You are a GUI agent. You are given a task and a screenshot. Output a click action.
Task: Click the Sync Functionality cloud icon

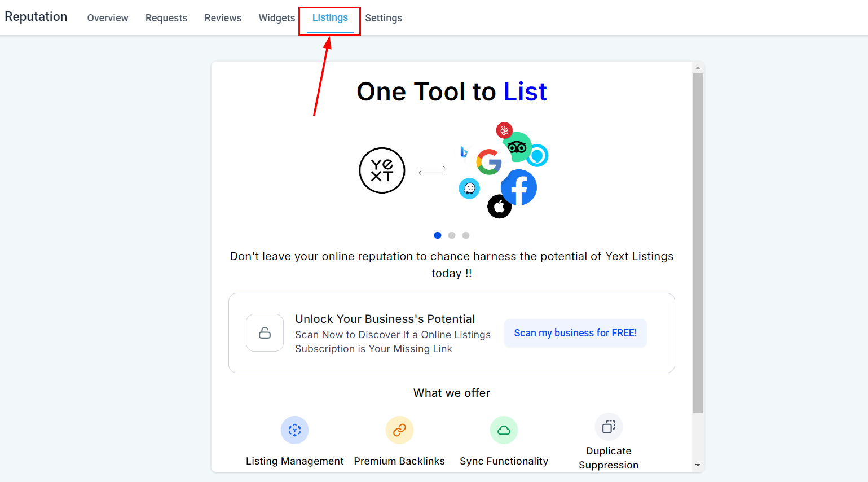504,430
